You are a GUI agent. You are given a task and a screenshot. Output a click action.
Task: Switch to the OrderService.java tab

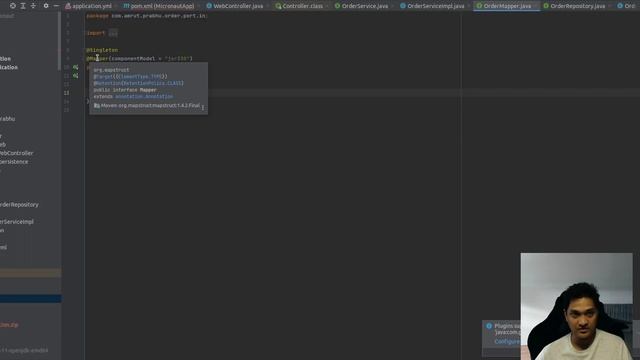coord(361,6)
